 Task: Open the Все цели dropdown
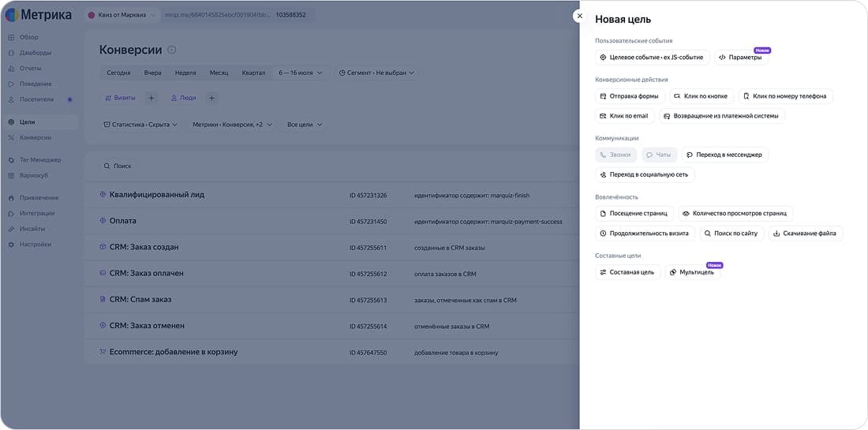coord(305,125)
